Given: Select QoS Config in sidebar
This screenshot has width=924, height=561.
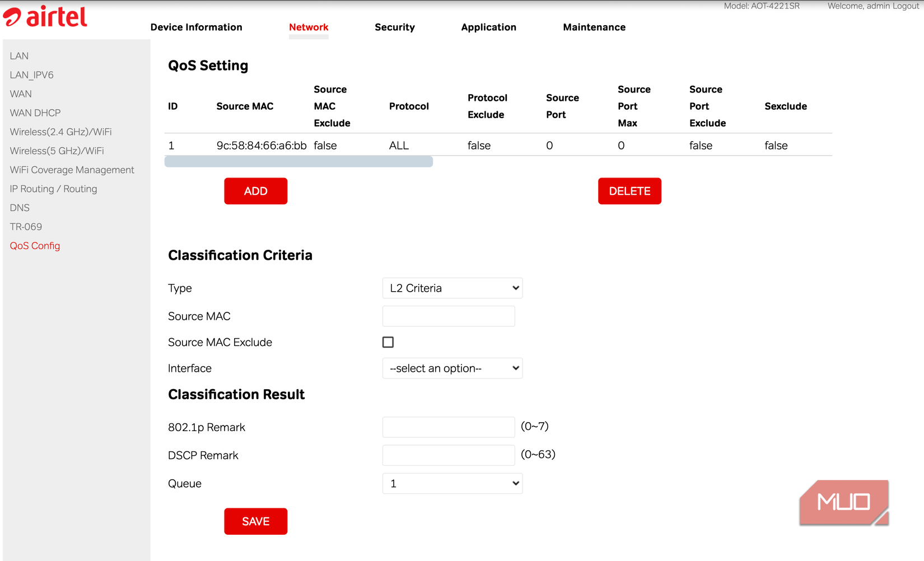Looking at the screenshot, I should pyautogui.click(x=35, y=246).
